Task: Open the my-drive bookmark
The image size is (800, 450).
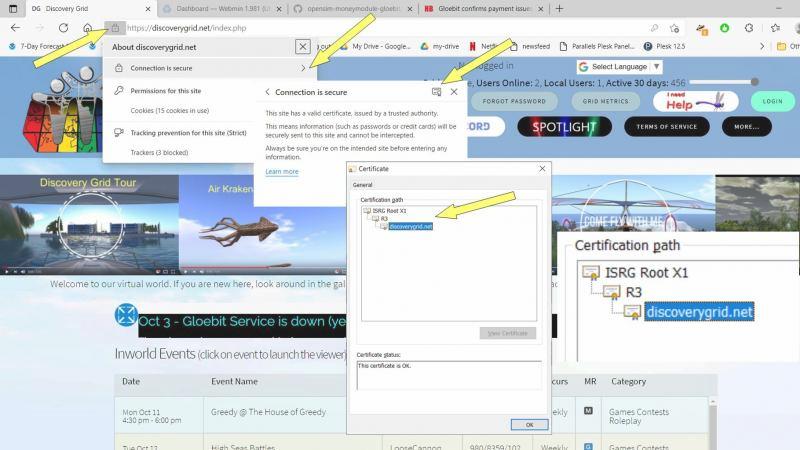Action: coord(440,46)
